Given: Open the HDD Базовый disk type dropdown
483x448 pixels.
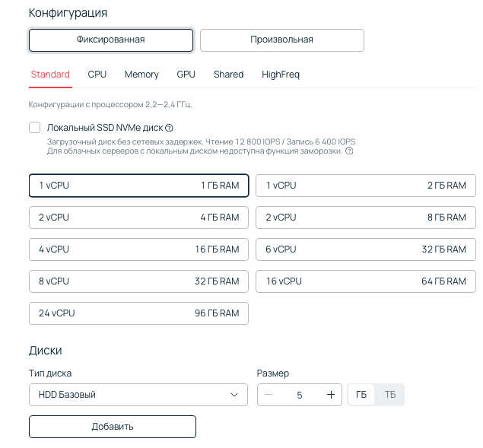Looking at the screenshot, I should coord(138,395).
